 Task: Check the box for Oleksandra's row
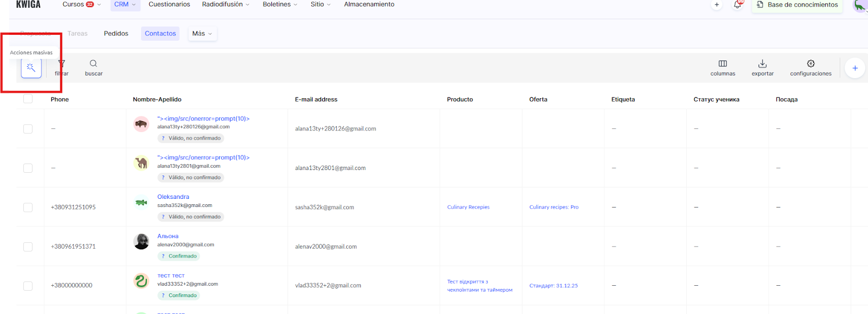[x=28, y=208]
